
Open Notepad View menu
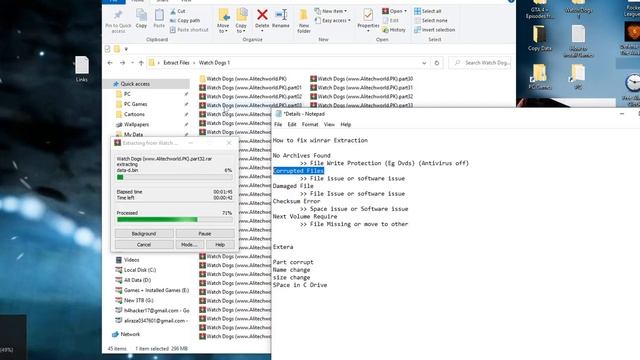[x=329, y=124]
